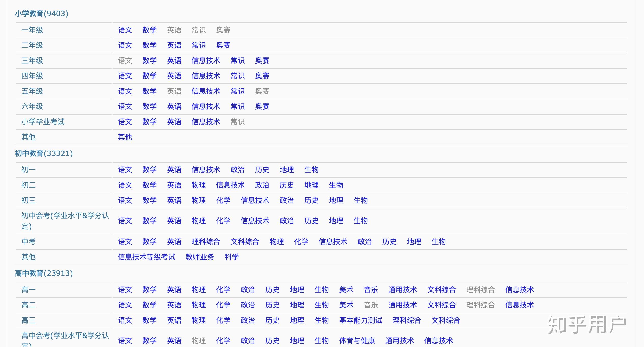Click 常识 in the 二年级 row
The width and height of the screenshot is (644, 347).
click(199, 45)
